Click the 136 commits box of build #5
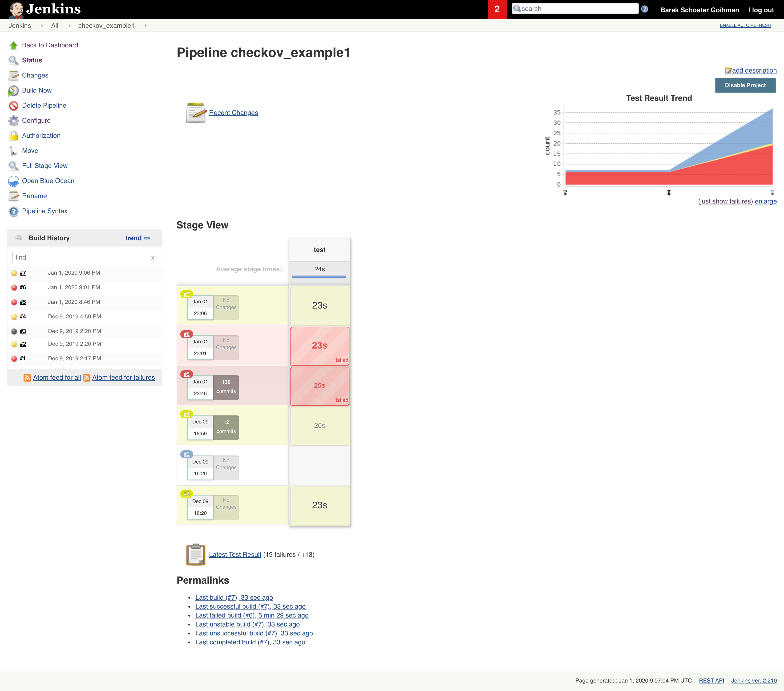 pos(226,387)
